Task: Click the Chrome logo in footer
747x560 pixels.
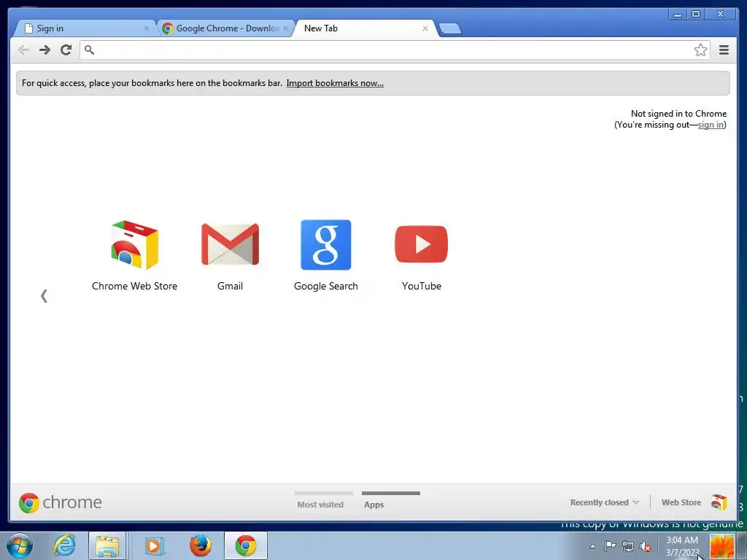Action: pos(60,502)
